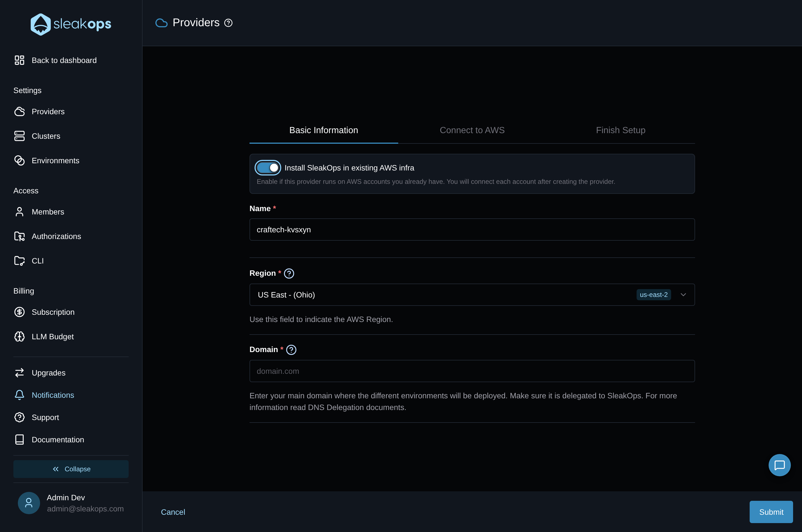Open the chat bubble widget
802x532 pixels.
779,465
